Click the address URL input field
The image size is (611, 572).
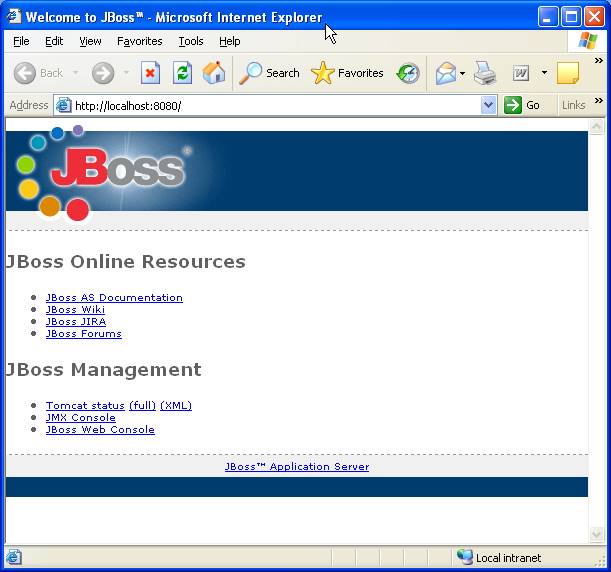point(277,106)
